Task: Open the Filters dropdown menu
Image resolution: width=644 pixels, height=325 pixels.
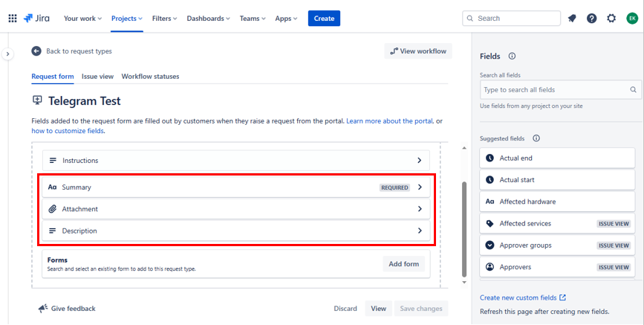Action: (164, 18)
